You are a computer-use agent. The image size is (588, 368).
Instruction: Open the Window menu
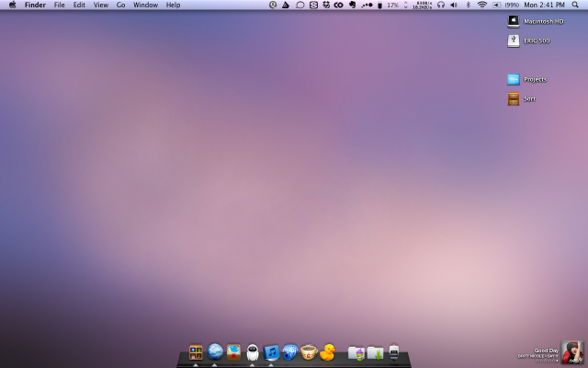click(145, 5)
